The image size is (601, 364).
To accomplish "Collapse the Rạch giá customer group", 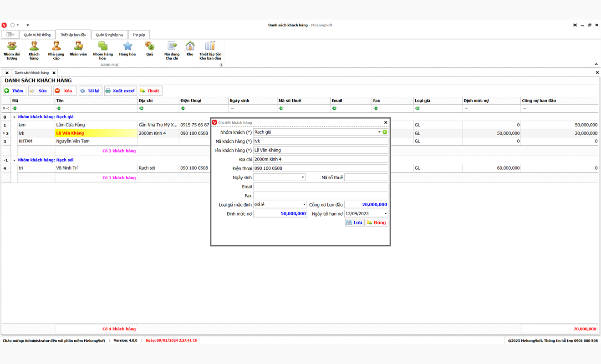I will pyautogui.click(x=14, y=117).
